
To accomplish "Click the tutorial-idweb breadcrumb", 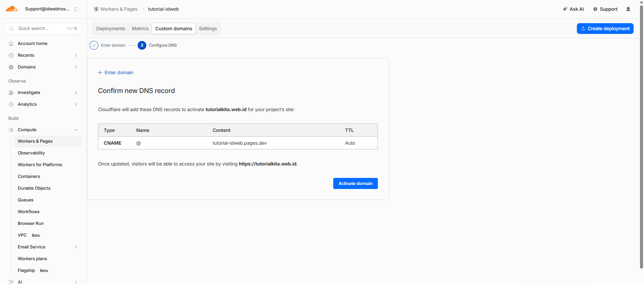I will (163, 9).
